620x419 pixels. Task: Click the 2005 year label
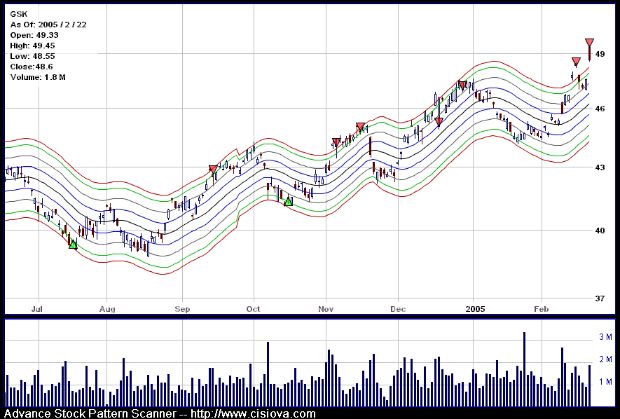(x=475, y=309)
